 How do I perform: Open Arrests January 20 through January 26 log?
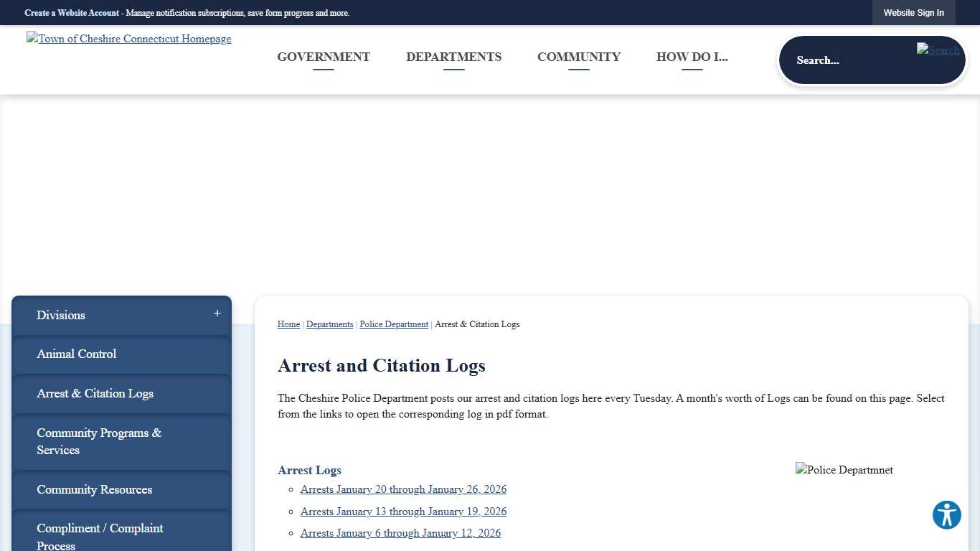pyautogui.click(x=403, y=489)
